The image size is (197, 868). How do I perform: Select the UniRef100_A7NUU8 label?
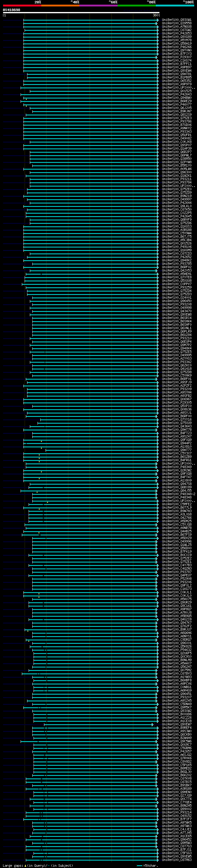click(x=177, y=26)
